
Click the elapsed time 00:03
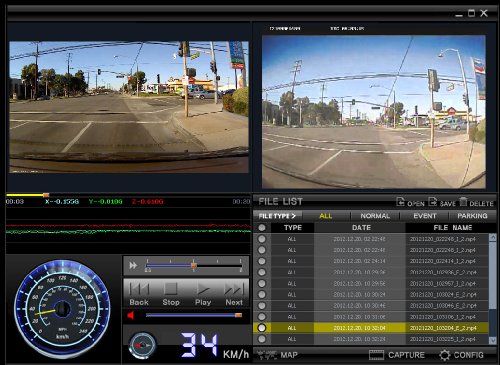coord(15,202)
